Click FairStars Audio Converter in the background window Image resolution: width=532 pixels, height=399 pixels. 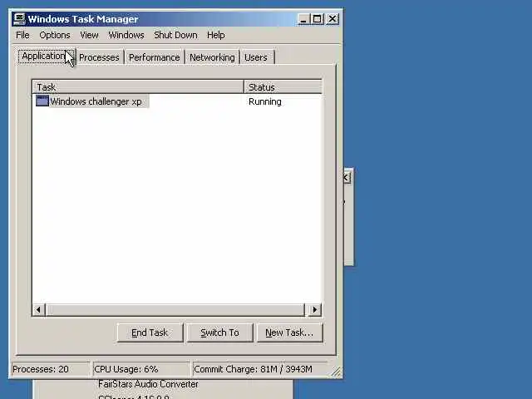pos(148,384)
